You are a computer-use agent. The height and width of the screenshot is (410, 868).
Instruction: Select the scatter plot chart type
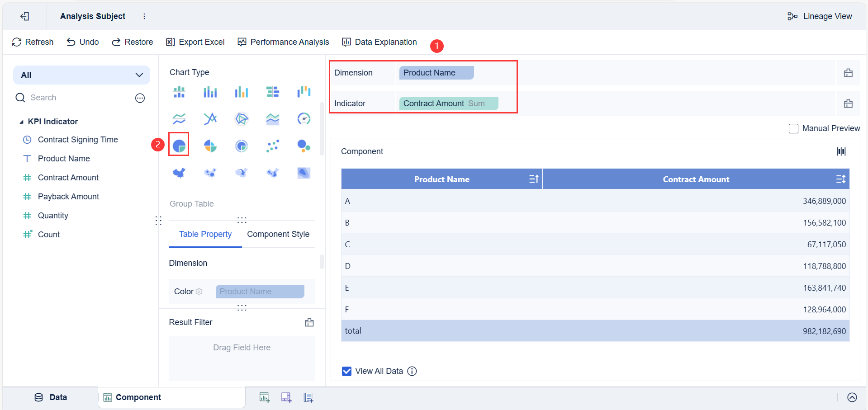click(x=273, y=146)
